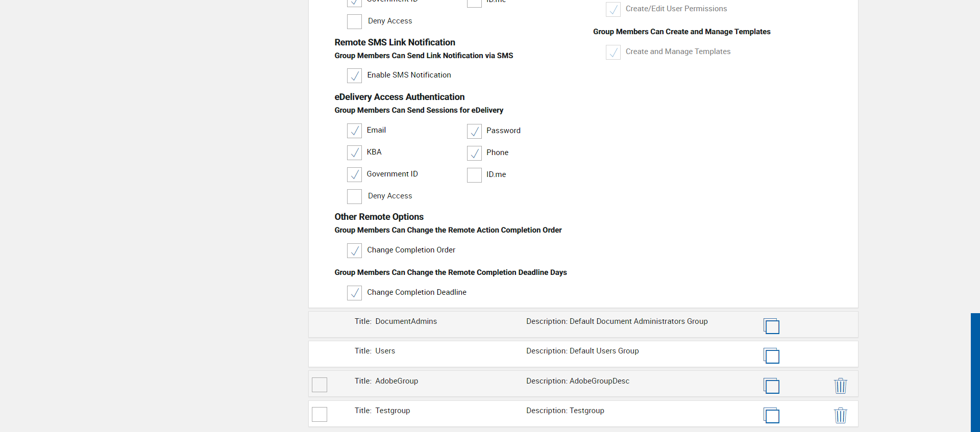
Task: Uncheck Password under eDelivery Access Authentication
Action: point(474,131)
